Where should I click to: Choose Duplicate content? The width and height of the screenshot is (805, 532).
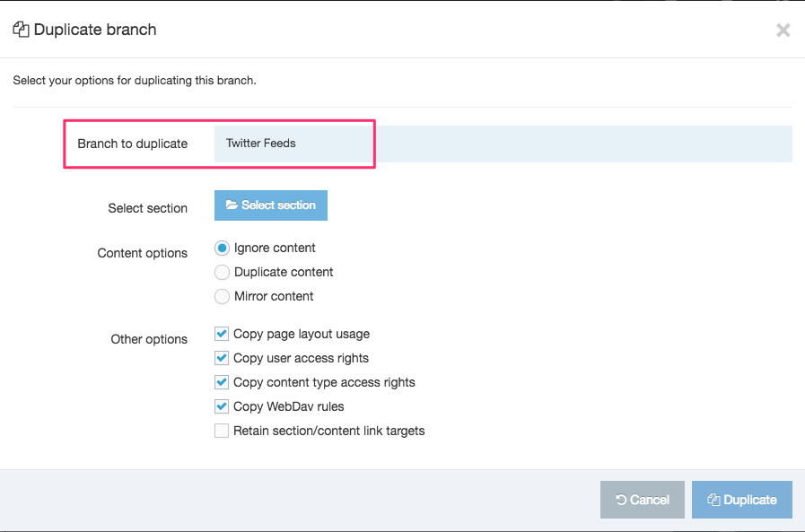pos(222,272)
